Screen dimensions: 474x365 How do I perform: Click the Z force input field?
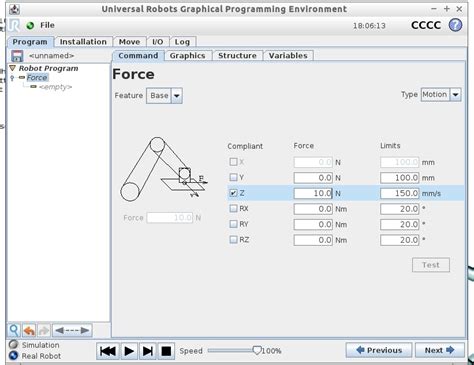click(313, 193)
